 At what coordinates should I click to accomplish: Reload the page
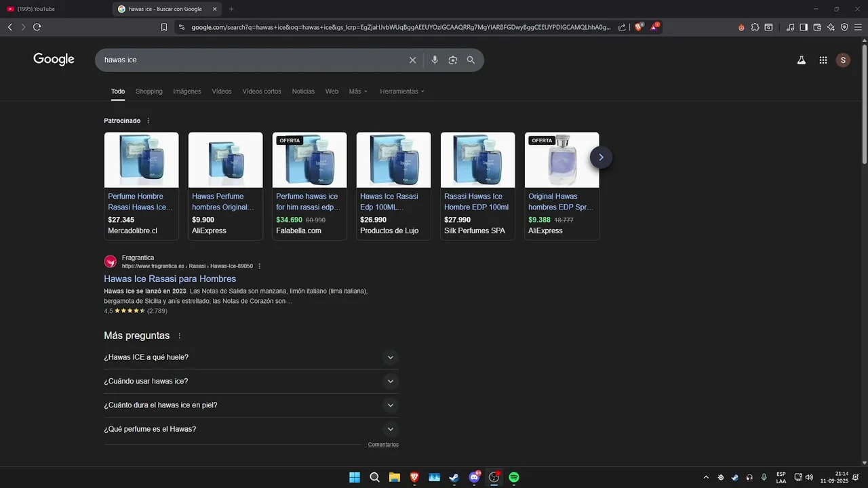point(37,27)
